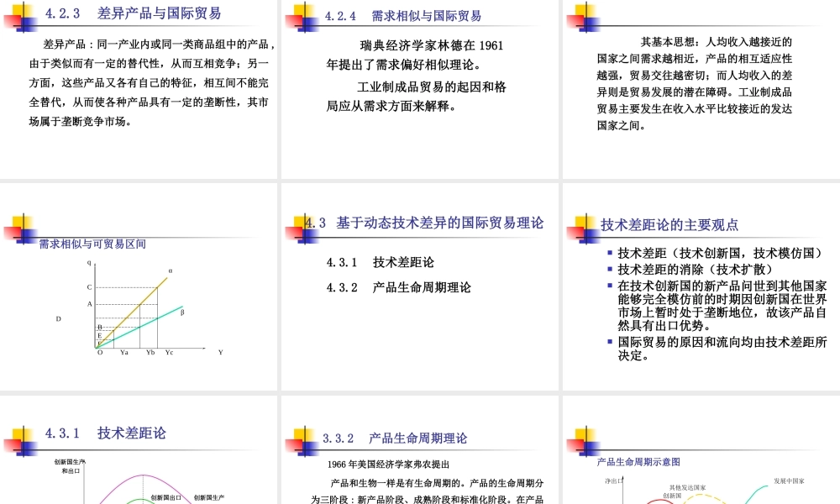
Task: Click the Yb marker on the Y axis
Action: pyautogui.click(x=151, y=352)
